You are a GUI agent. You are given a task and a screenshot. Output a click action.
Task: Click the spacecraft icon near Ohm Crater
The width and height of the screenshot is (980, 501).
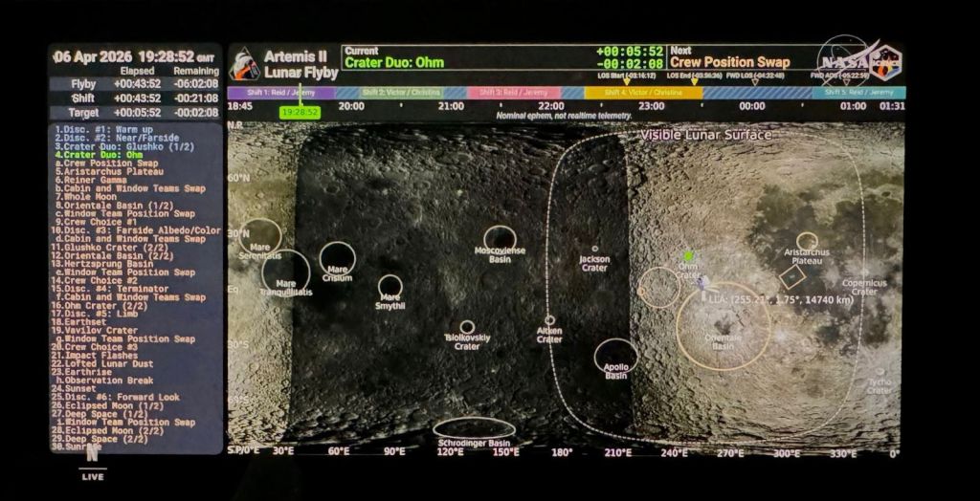tap(702, 284)
